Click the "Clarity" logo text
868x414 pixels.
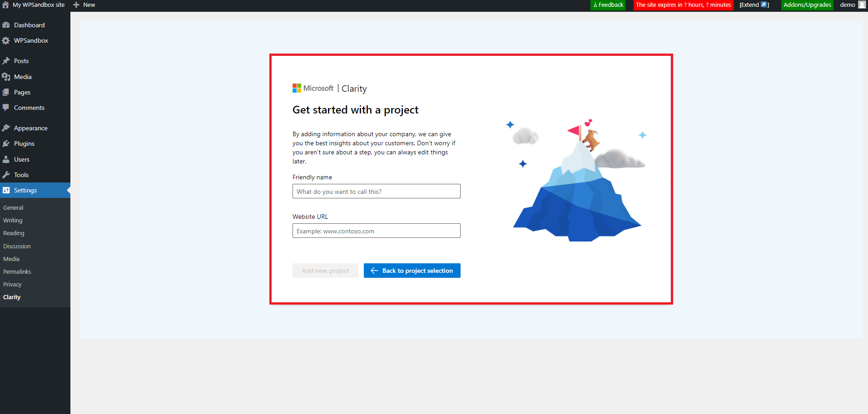pos(354,89)
